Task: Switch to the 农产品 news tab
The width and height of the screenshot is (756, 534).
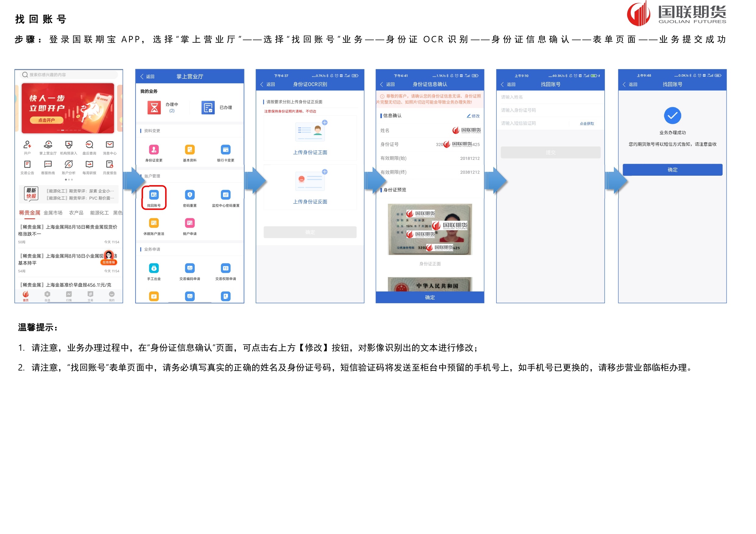Action: [76, 213]
